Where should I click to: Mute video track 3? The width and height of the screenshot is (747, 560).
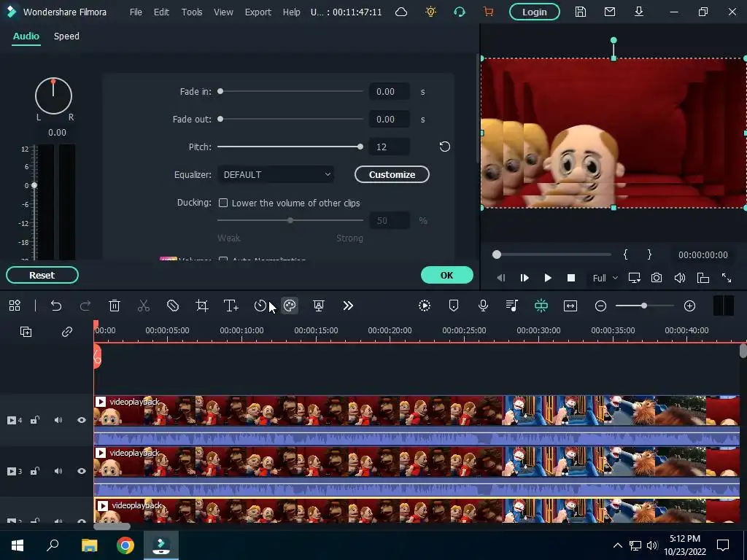click(x=58, y=472)
